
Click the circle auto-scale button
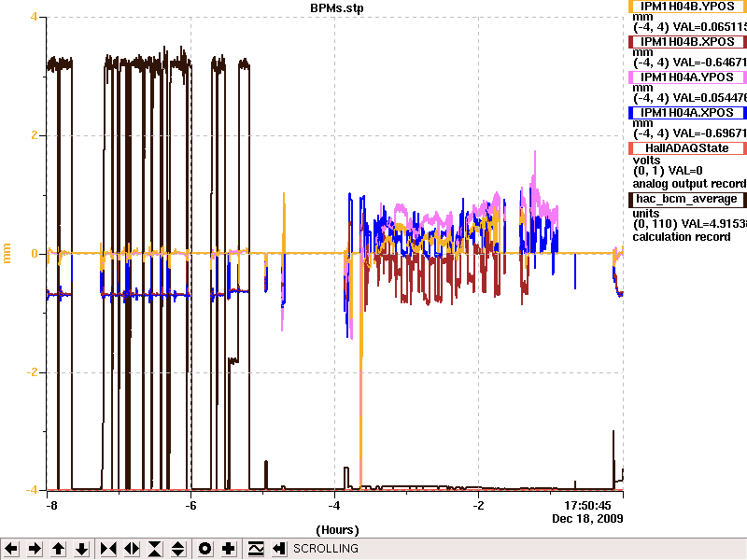pyautogui.click(x=204, y=549)
